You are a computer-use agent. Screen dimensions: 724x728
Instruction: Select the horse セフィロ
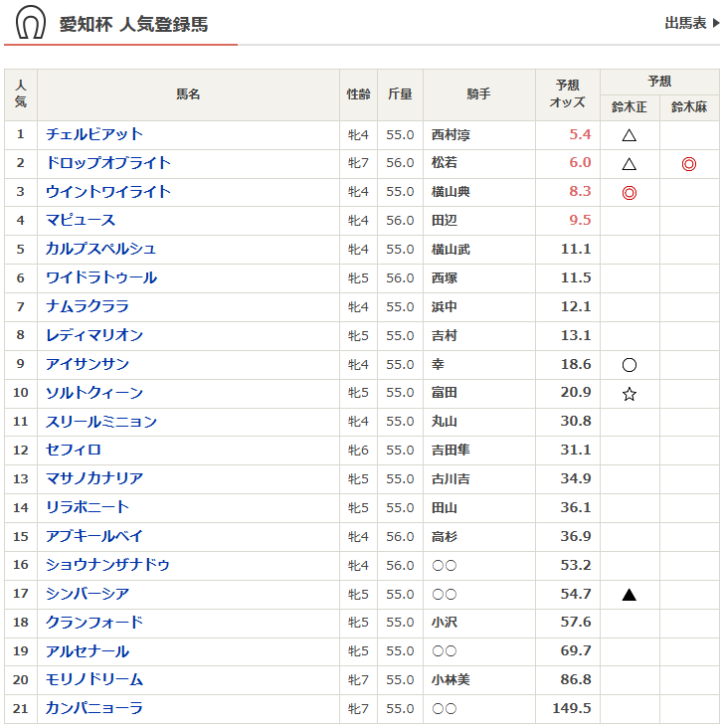pyautogui.click(x=74, y=451)
